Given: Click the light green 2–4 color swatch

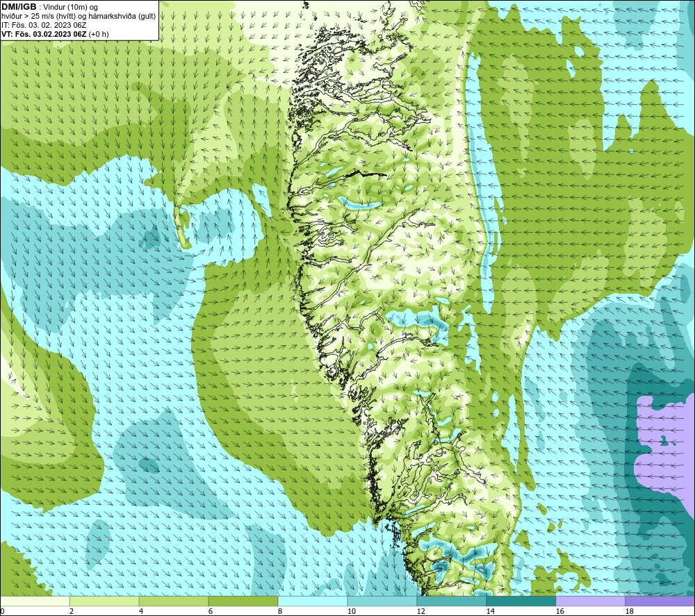Looking at the screenshot, I should 104,601.
